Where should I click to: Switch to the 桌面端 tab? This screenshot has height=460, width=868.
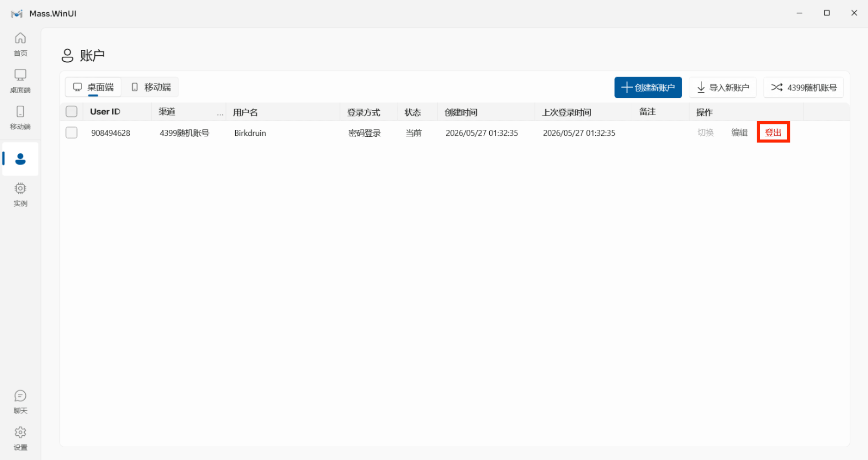[x=93, y=87]
